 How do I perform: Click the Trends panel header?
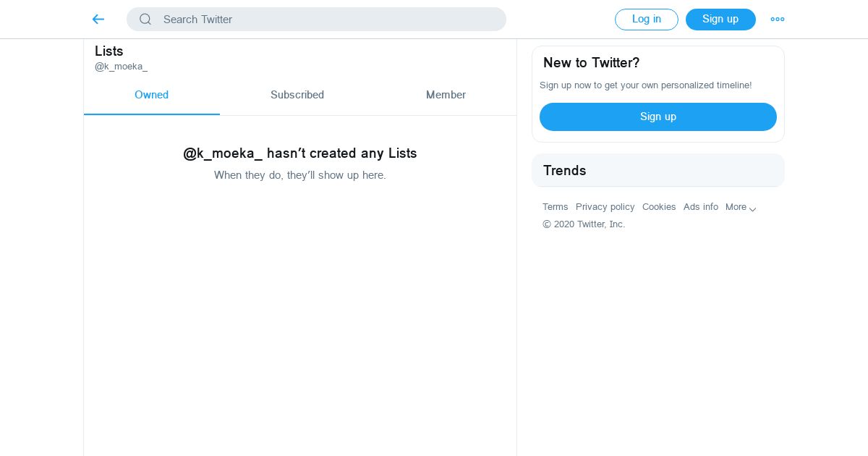658,171
